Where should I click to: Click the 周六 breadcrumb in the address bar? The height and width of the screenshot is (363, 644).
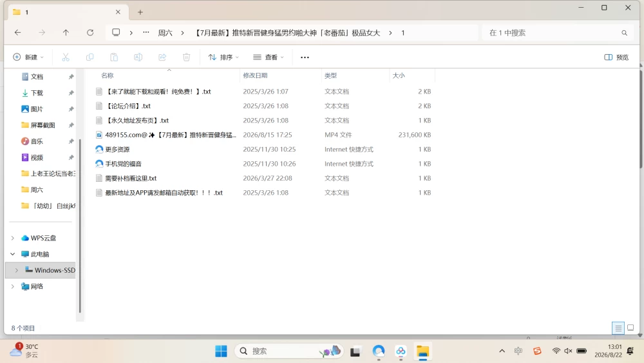(x=165, y=33)
